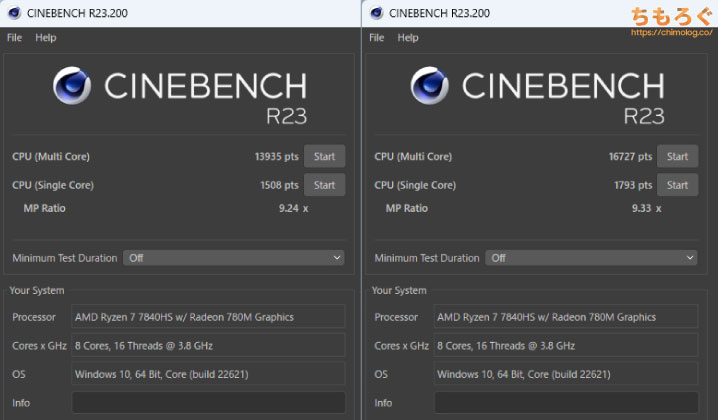718x420 pixels.
Task: Click Your System heading in left window
Action: coord(37,290)
